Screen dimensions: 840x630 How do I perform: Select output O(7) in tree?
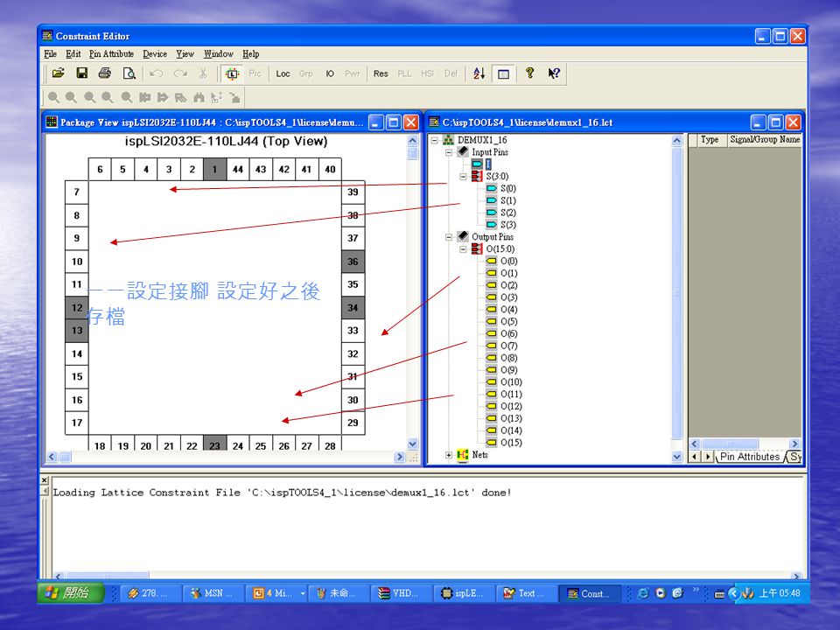pyautogui.click(x=509, y=346)
